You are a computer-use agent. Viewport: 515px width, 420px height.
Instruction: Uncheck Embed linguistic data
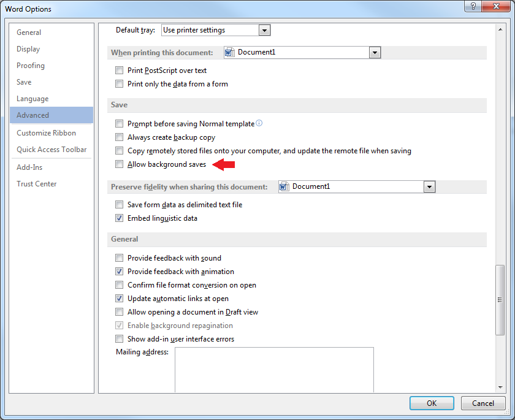(x=119, y=218)
